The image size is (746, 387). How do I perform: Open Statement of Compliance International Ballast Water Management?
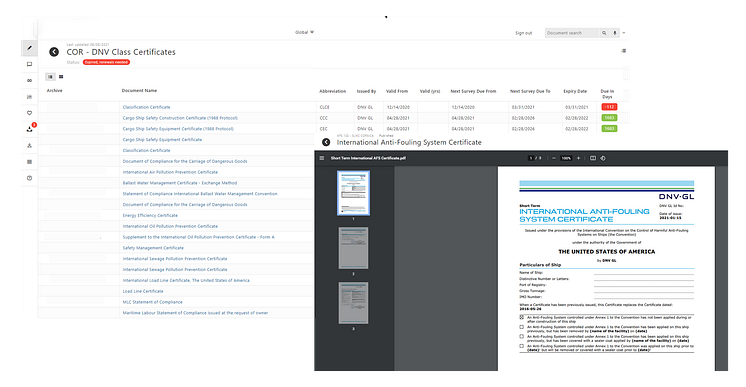pos(200,194)
